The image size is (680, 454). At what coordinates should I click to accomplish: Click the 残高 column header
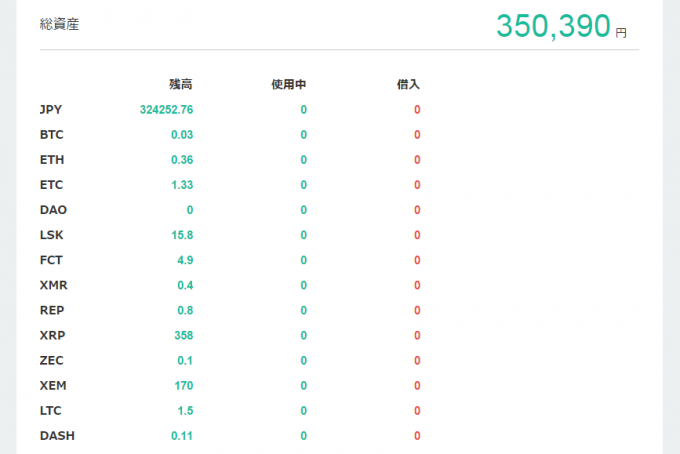181,84
